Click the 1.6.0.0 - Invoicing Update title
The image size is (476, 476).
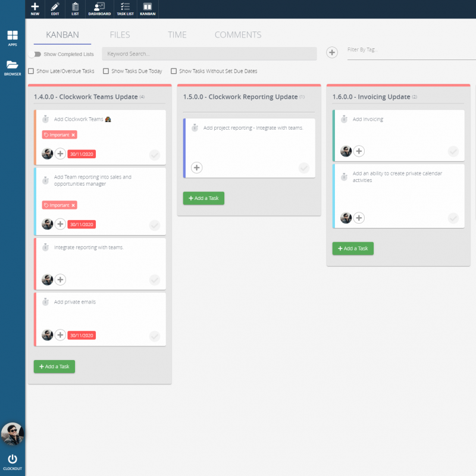click(x=371, y=97)
